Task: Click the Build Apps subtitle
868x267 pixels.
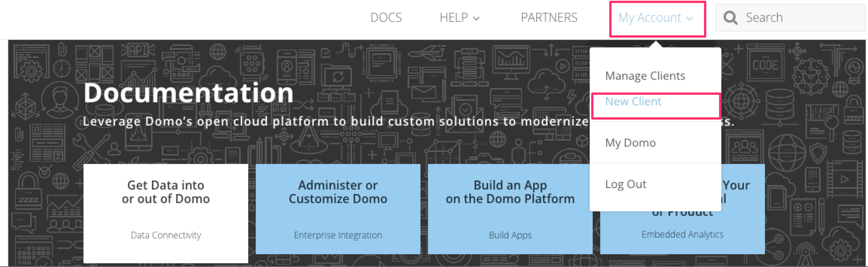Action: coord(510,235)
